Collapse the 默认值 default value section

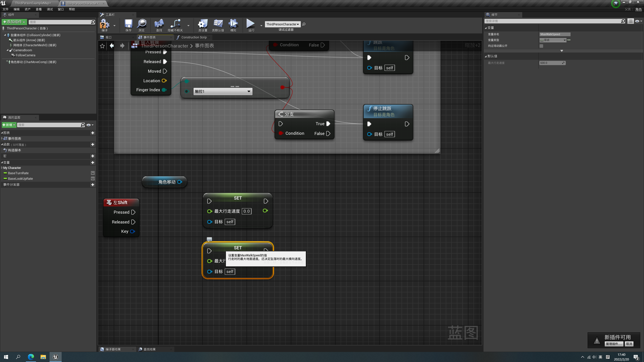486,56
